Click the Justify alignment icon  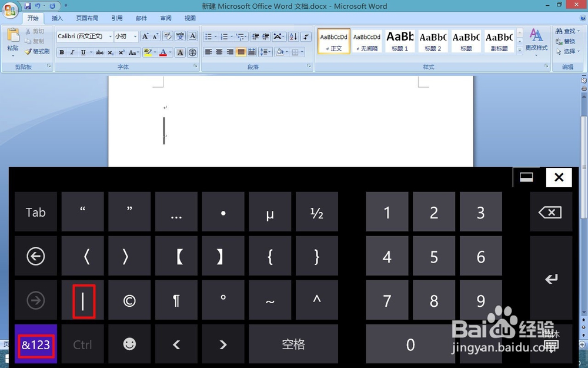(240, 52)
